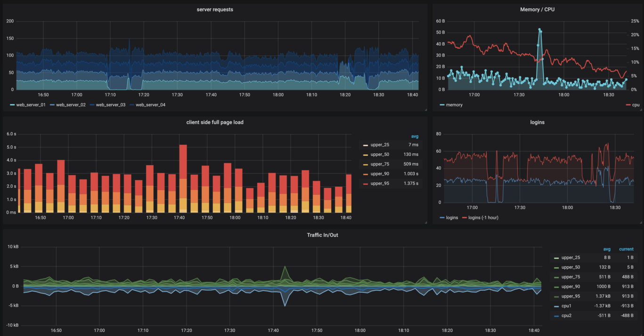Open the server requests panel title menu

point(215,9)
